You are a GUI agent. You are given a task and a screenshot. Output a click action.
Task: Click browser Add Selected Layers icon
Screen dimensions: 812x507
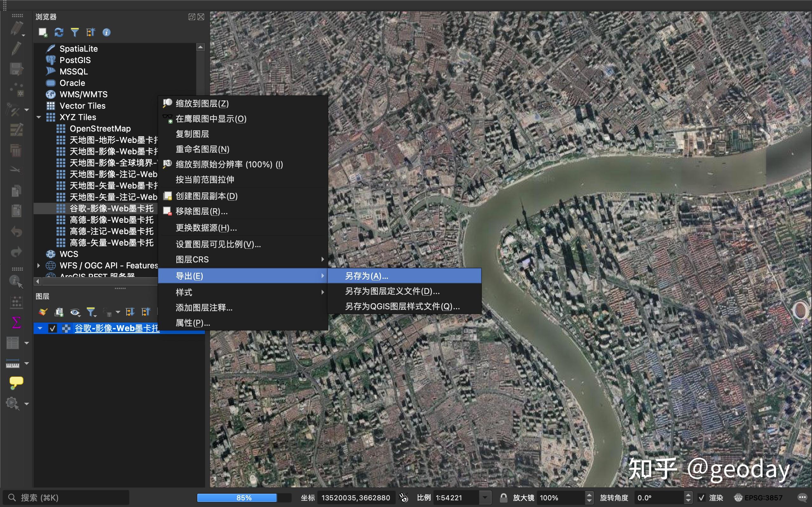pyautogui.click(x=43, y=32)
